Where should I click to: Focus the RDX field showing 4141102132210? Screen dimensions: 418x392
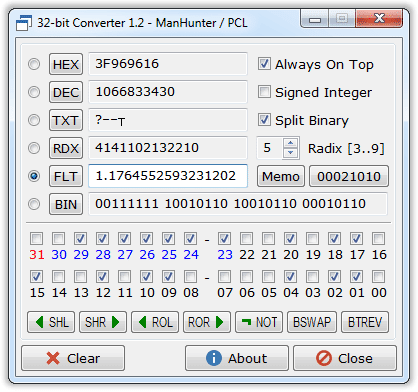click(168, 148)
